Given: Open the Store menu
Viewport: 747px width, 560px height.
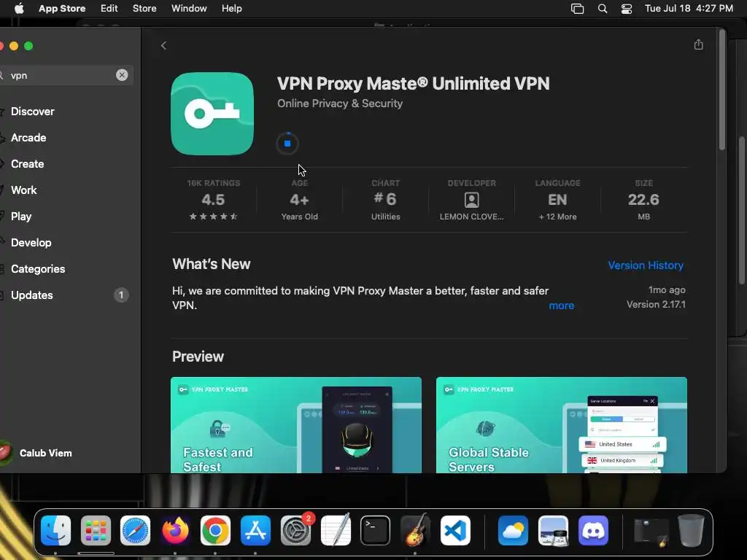Looking at the screenshot, I should coord(144,8).
